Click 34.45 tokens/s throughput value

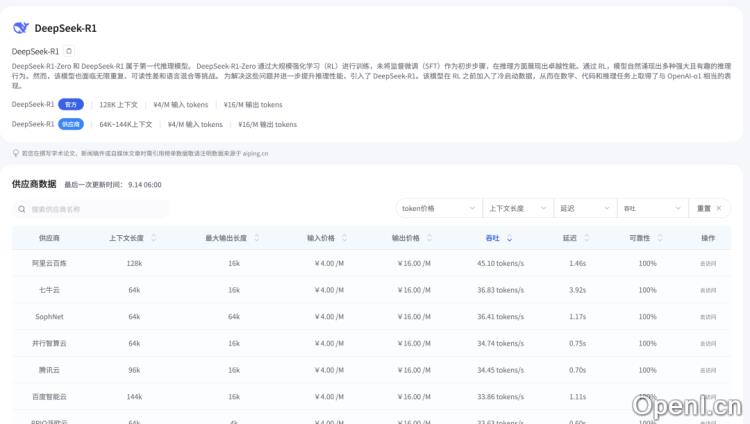[x=500, y=370]
